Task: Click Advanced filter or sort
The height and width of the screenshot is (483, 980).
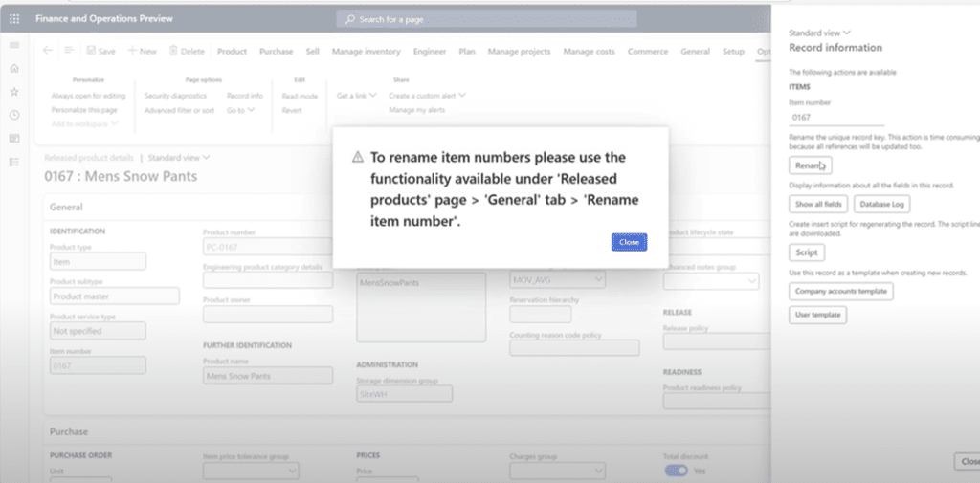Action: pos(179,110)
